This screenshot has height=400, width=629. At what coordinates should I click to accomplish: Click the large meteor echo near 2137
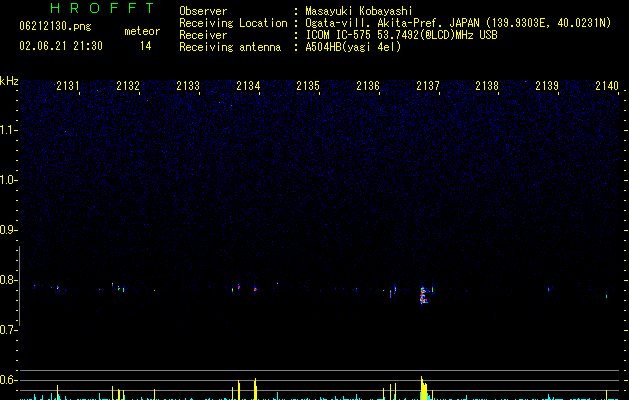click(423, 295)
